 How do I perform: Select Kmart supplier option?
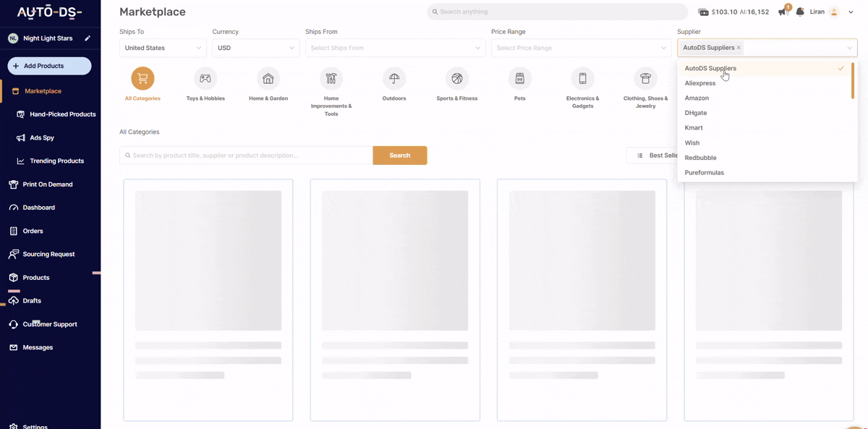click(764, 127)
